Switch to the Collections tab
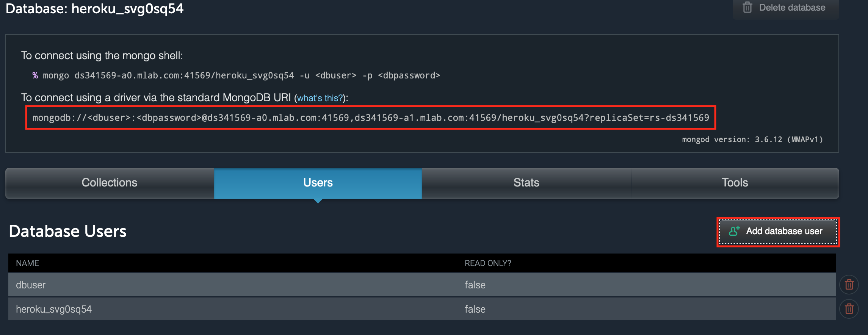Screen dimensions: 868x335 pos(110,183)
